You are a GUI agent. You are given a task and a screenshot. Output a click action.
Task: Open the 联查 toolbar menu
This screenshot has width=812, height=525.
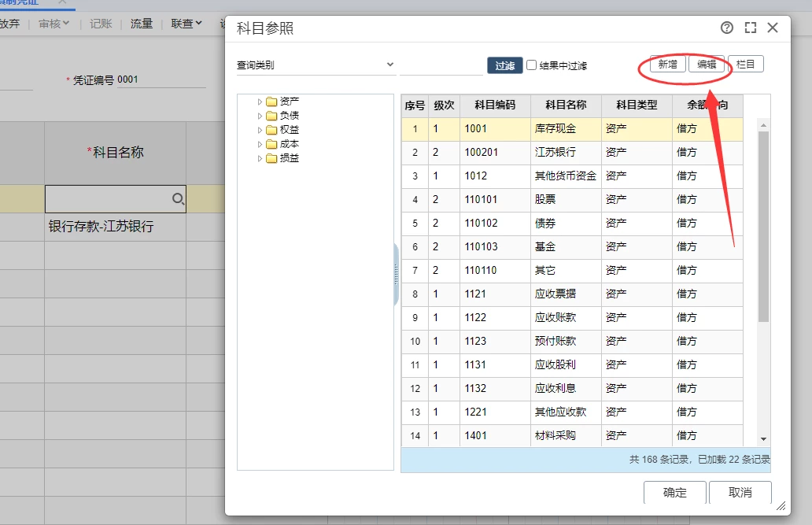186,24
